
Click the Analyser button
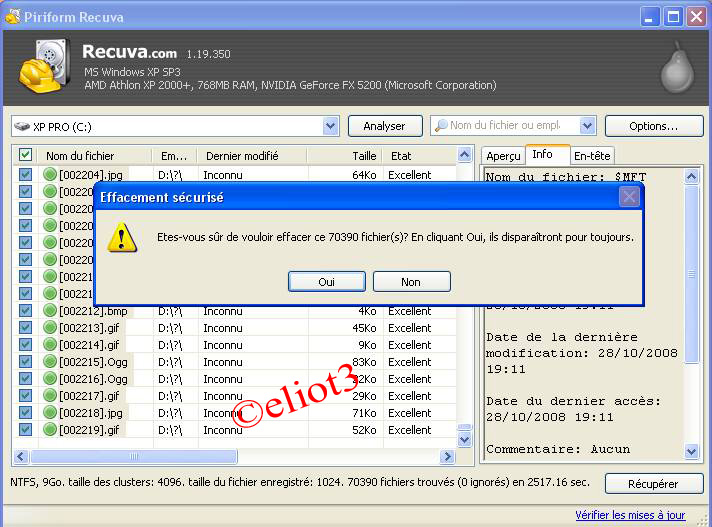[x=385, y=126]
